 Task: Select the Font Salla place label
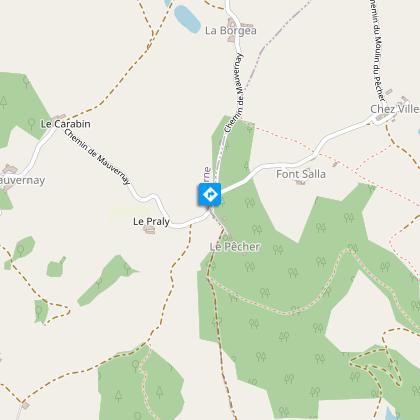click(301, 174)
